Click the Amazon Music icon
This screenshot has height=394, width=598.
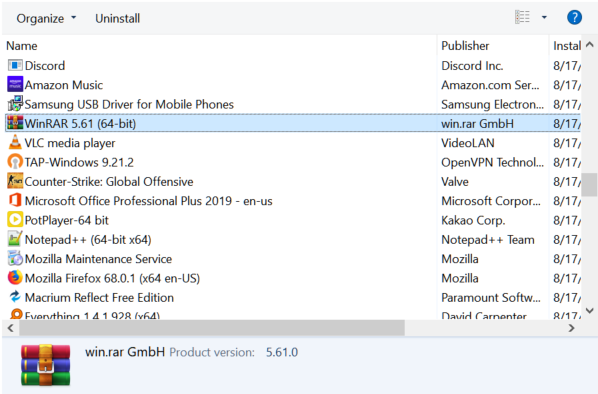tap(15, 85)
